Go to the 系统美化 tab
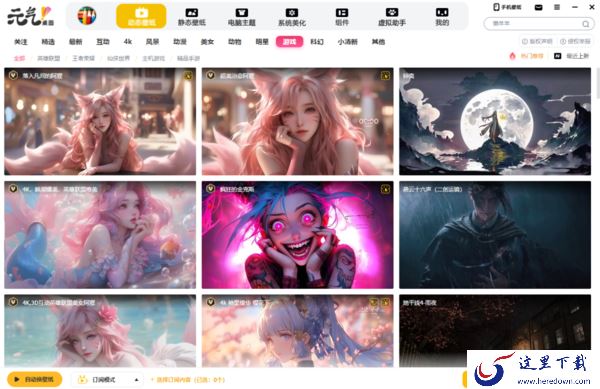 pos(292,17)
